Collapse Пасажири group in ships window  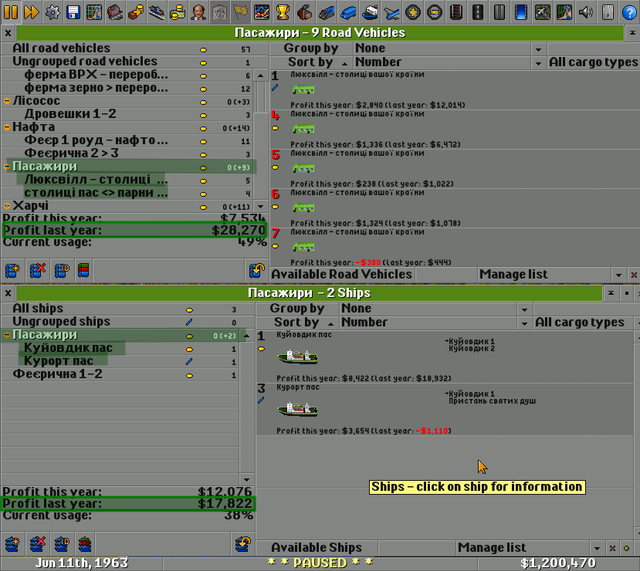coord(7,335)
